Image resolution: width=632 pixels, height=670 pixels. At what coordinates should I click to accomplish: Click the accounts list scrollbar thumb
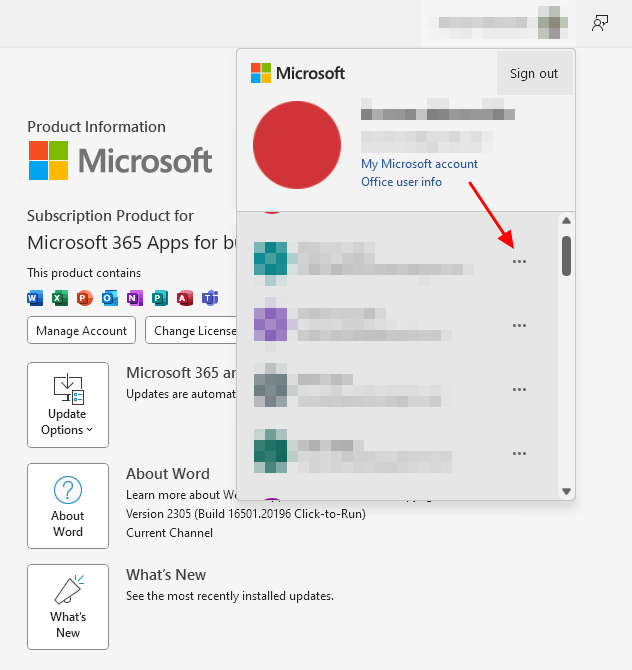(567, 256)
